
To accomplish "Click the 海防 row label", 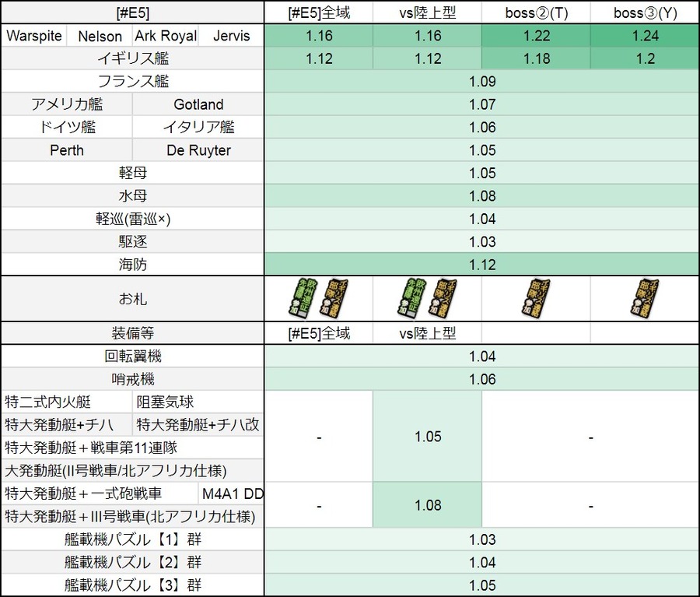I will pyautogui.click(x=132, y=265).
